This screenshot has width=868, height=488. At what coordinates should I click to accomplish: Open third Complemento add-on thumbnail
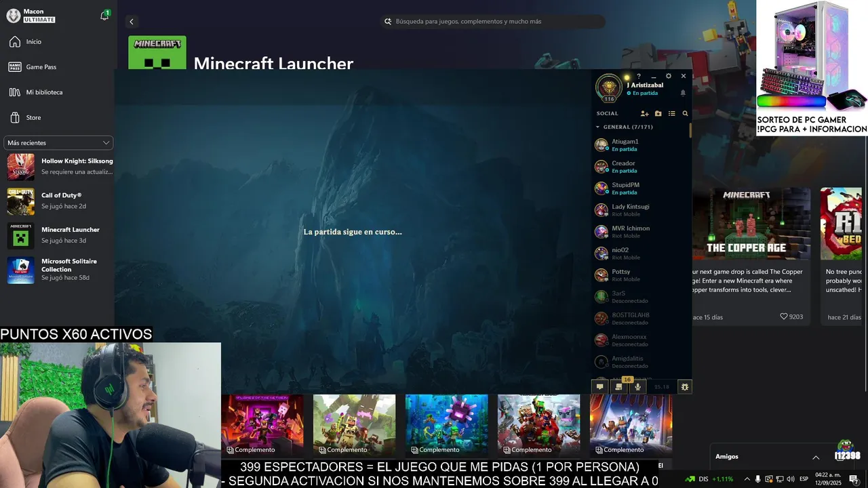pos(447,425)
